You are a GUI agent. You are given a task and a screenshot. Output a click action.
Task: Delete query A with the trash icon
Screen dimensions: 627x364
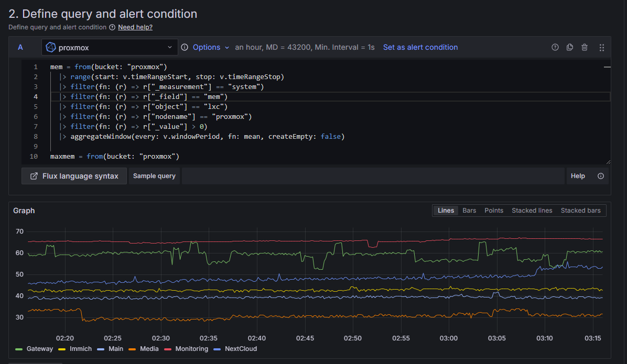tap(585, 47)
